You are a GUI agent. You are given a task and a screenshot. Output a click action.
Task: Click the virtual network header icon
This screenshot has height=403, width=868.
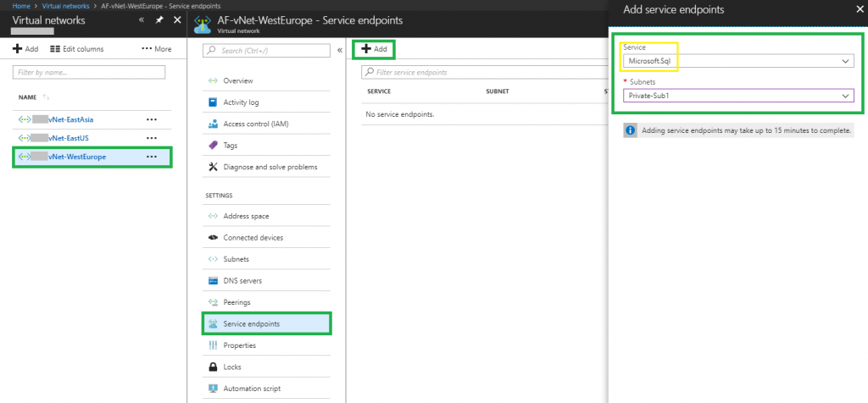[x=203, y=25]
